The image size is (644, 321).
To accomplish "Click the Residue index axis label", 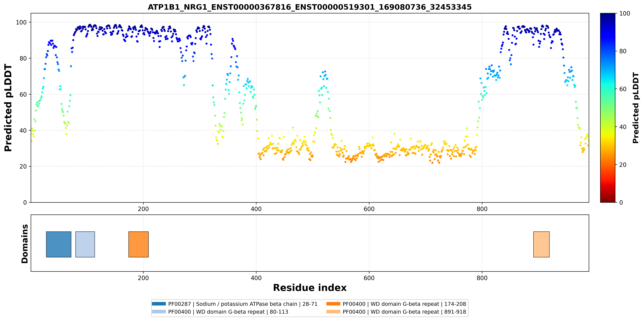I will coord(310,288).
